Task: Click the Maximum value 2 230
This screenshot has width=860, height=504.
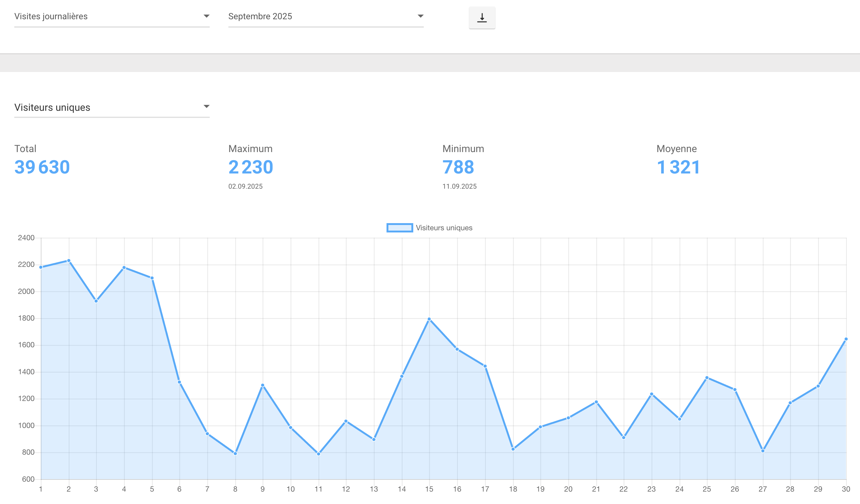Action: tap(250, 167)
